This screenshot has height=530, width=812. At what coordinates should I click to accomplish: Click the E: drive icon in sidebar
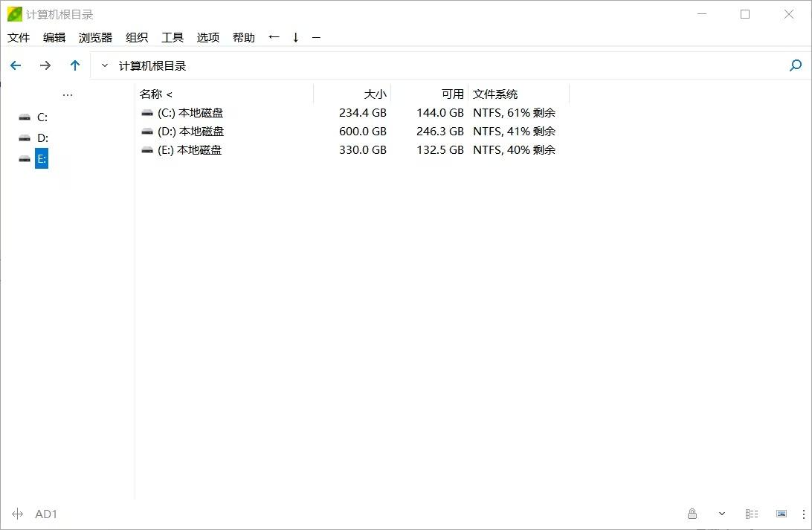coord(25,159)
